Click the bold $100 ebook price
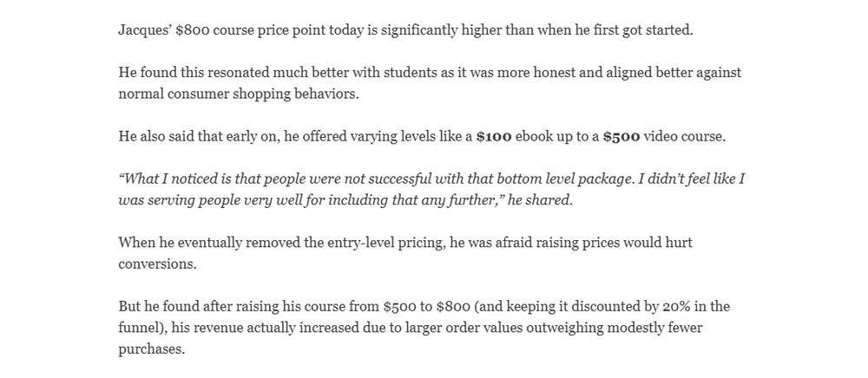 [494, 136]
